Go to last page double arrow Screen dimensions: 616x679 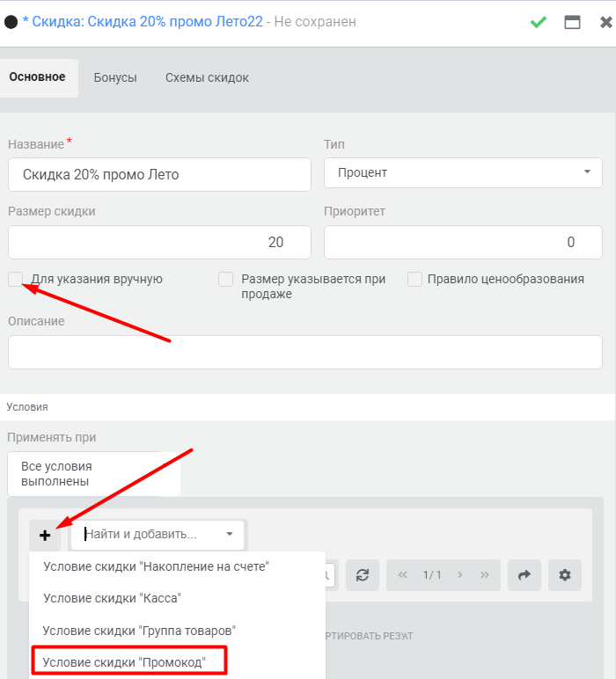coord(484,575)
